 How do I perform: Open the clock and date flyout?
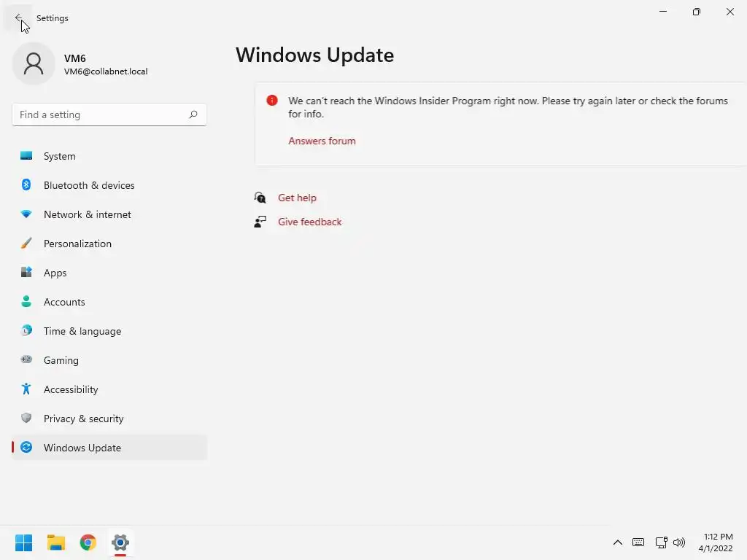(x=716, y=542)
